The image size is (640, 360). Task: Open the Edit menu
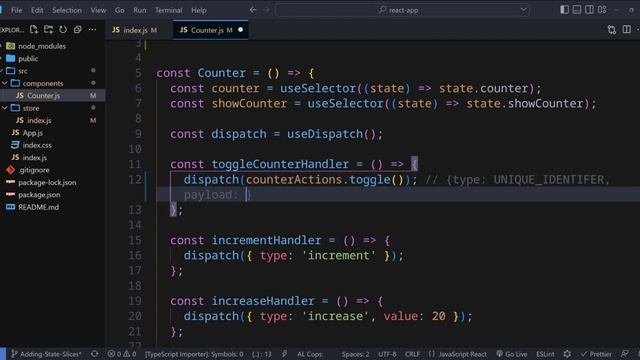click(37, 10)
